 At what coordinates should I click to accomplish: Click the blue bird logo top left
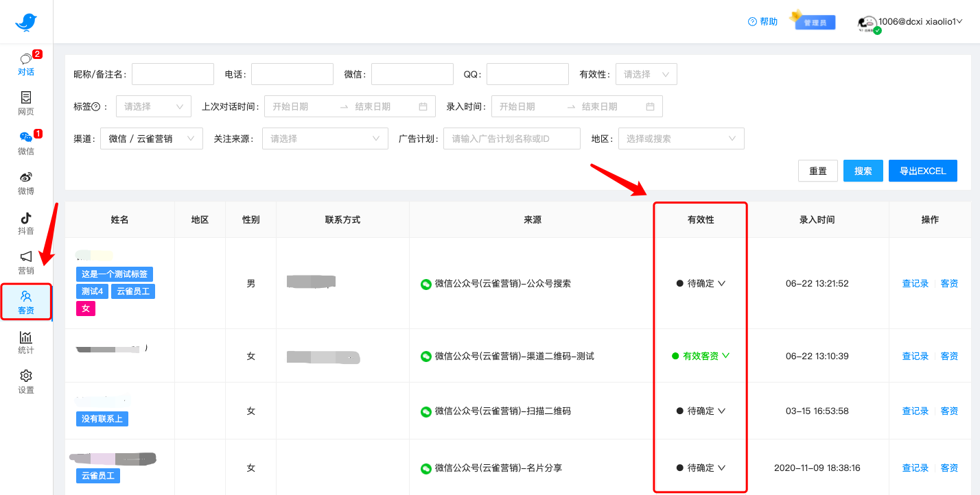(x=26, y=21)
